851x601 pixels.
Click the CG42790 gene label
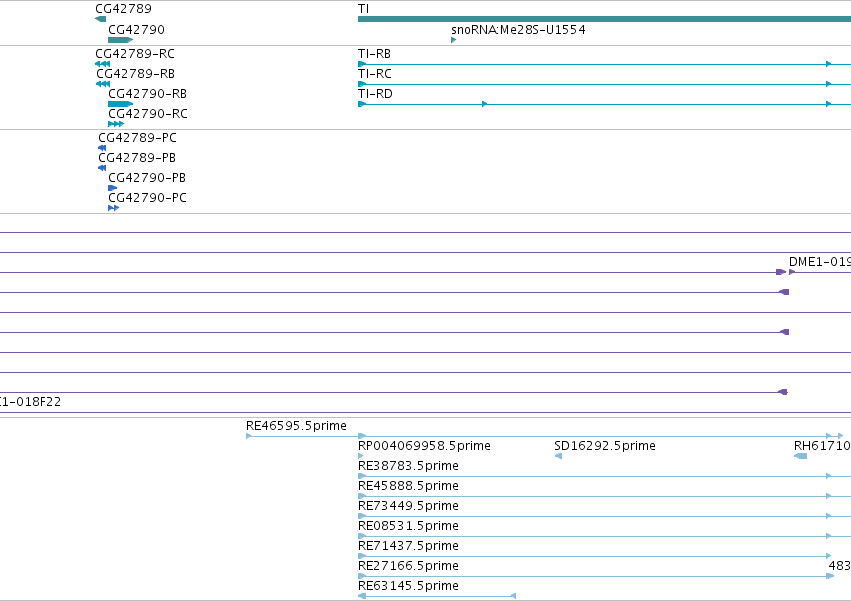click(x=136, y=29)
